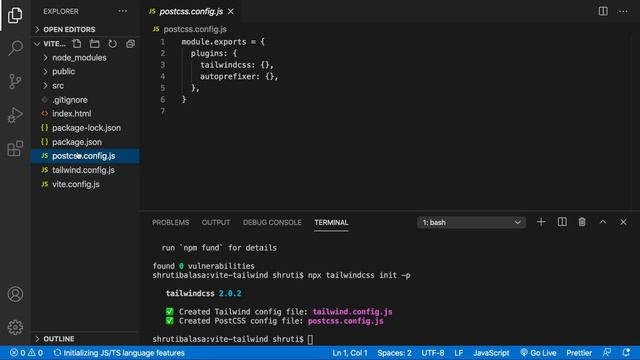Focus the terminal prompt cursor
The height and width of the screenshot is (360, 640).
click(x=310, y=339)
